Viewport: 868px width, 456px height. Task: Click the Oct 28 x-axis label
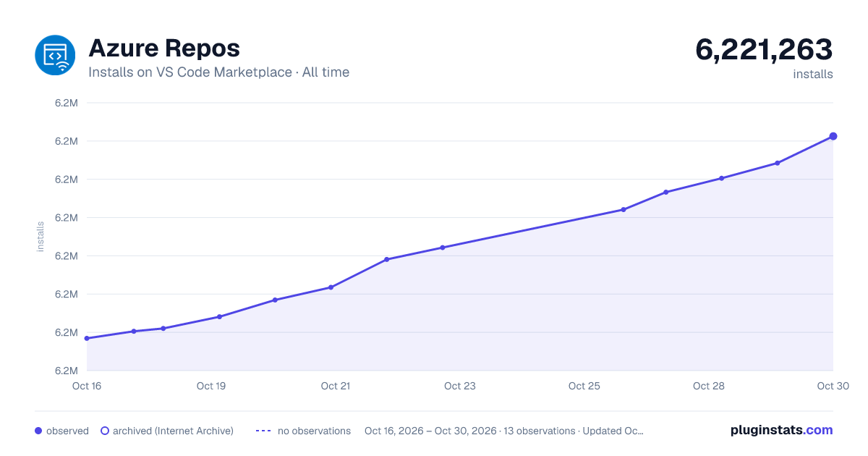coord(709,386)
